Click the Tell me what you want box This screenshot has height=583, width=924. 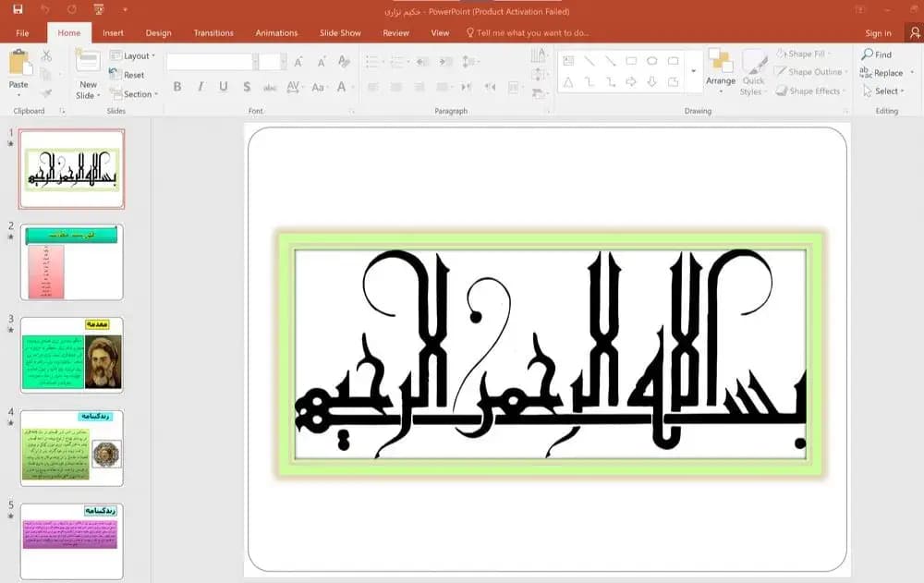528,33
